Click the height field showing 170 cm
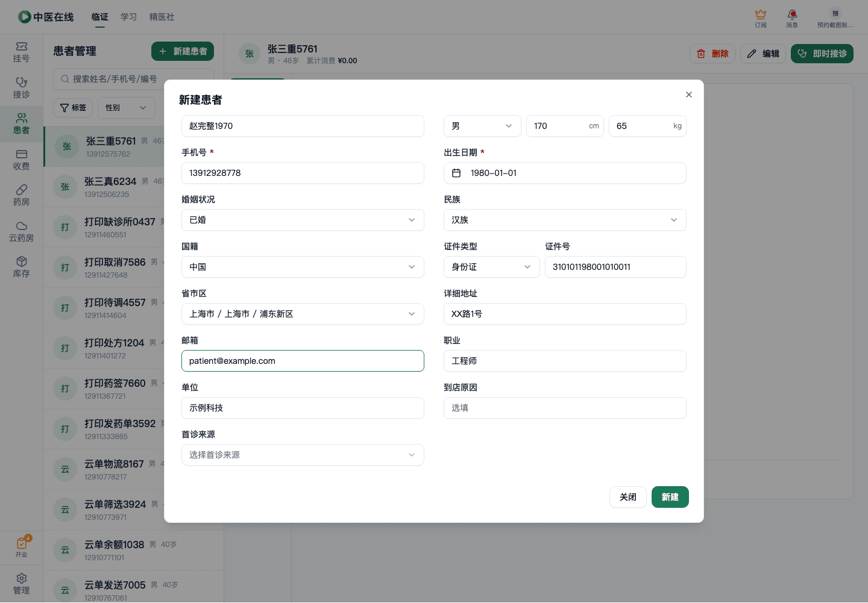This screenshot has height=603, width=868. coord(565,126)
